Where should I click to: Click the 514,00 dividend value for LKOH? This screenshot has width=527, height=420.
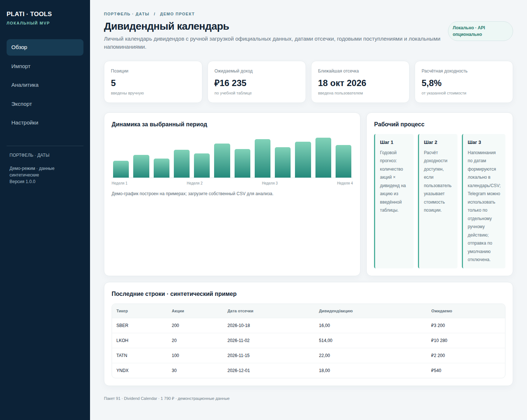point(326,341)
